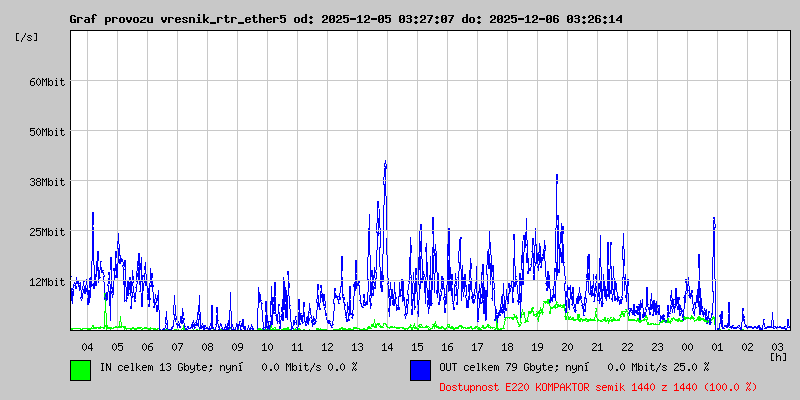Click hour 04 on time axis

click(87, 346)
